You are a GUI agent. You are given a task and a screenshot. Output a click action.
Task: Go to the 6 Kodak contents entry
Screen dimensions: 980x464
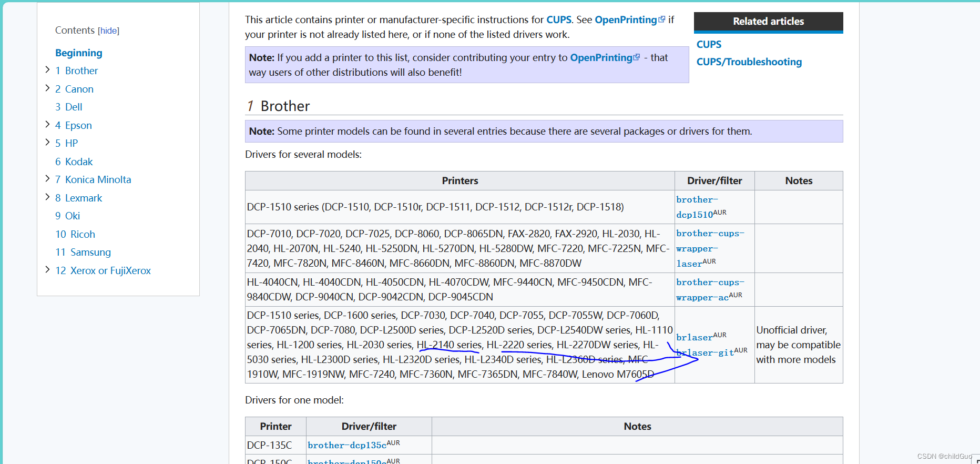tap(74, 162)
